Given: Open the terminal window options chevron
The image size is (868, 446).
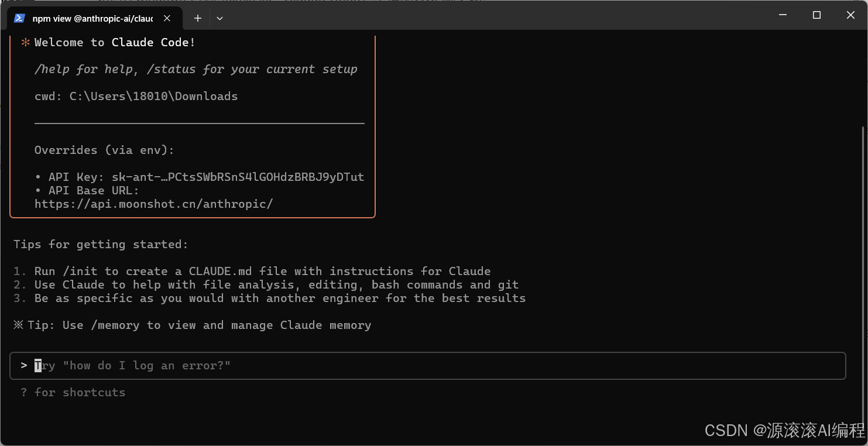Looking at the screenshot, I should (x=219, y=18).
